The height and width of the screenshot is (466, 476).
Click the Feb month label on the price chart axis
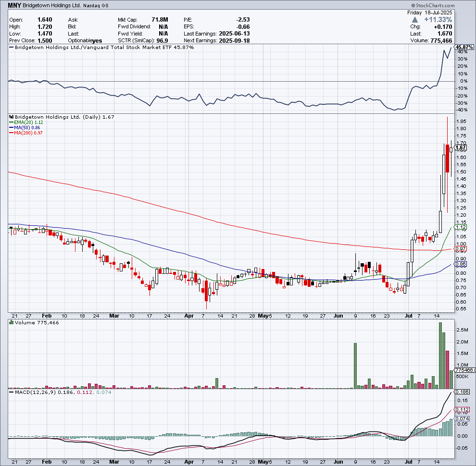(x=47, y=316)
